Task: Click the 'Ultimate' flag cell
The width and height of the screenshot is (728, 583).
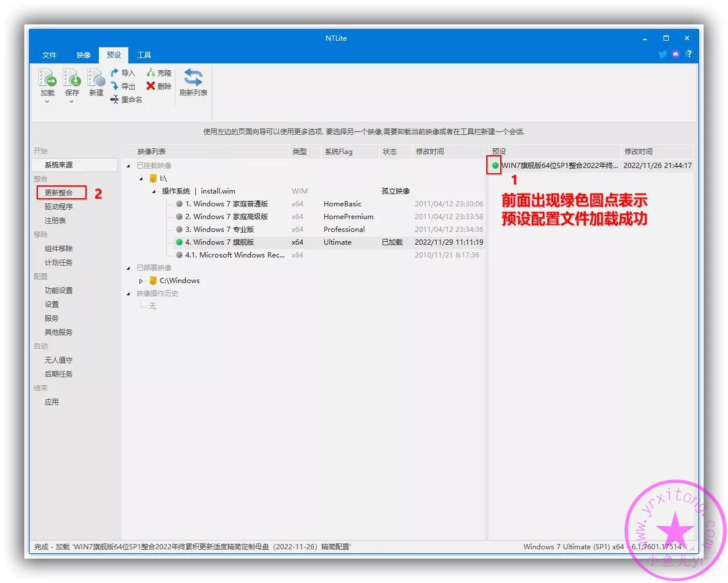Action: point(338,242)
